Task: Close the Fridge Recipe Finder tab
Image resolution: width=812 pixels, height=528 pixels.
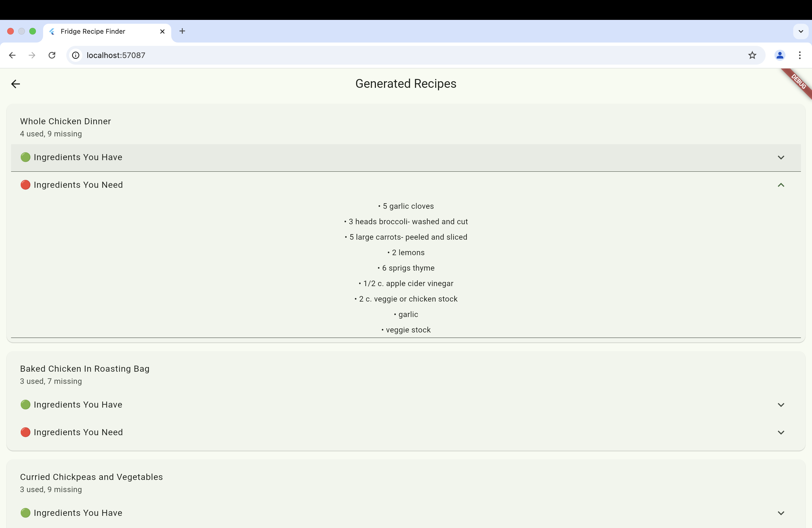Action: pos(162,31)
